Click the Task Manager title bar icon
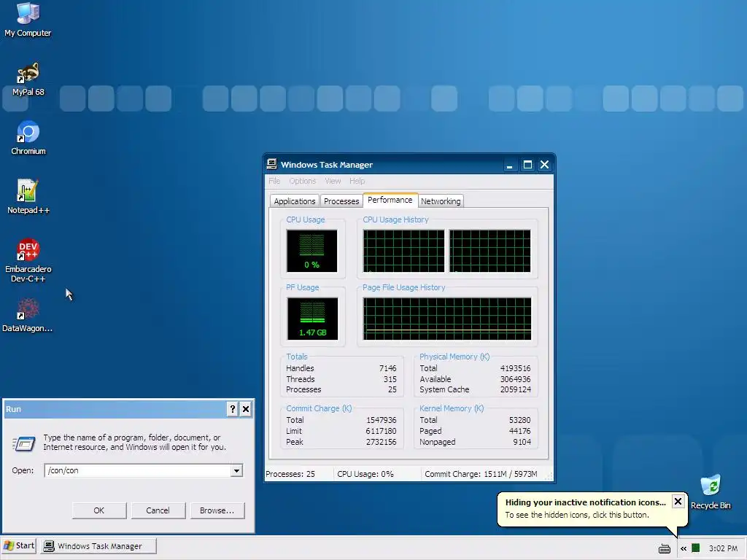The width and height of the screenshot is (747, 560). coord(271,164)
